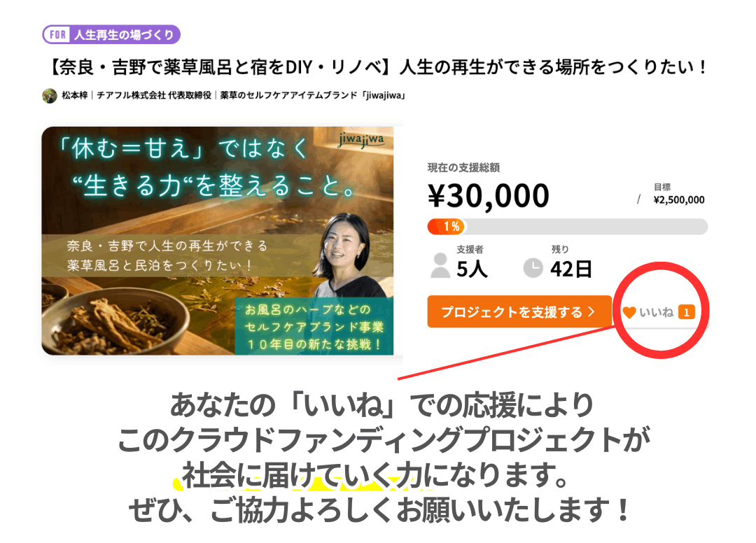Click the ¥30,000 current support total
The image size is (756, 543).
tap(489, 195)
